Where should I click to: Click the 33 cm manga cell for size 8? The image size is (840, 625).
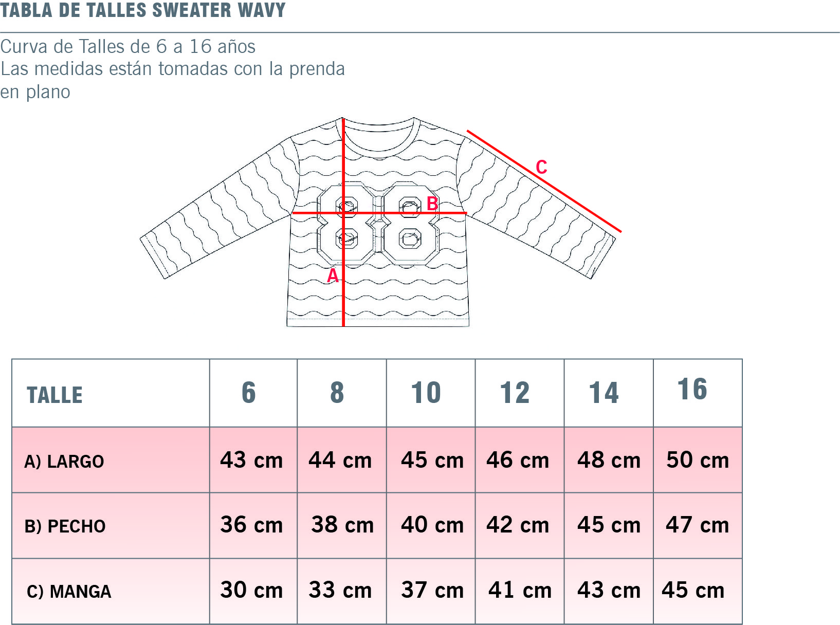[x=342, y=591]
